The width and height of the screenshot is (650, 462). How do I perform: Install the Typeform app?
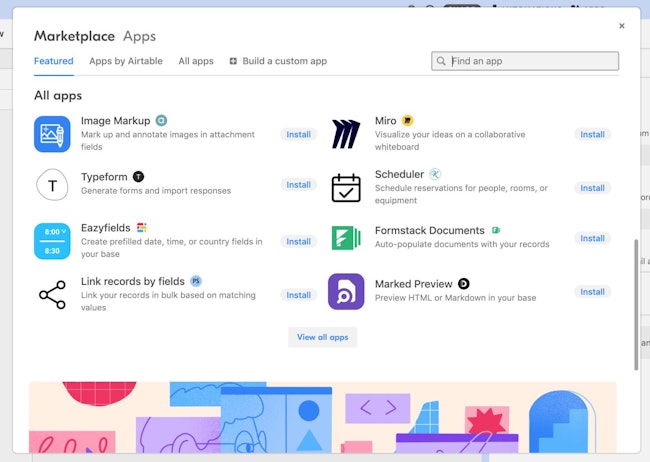pyautogui.click(x=298, y=185)
